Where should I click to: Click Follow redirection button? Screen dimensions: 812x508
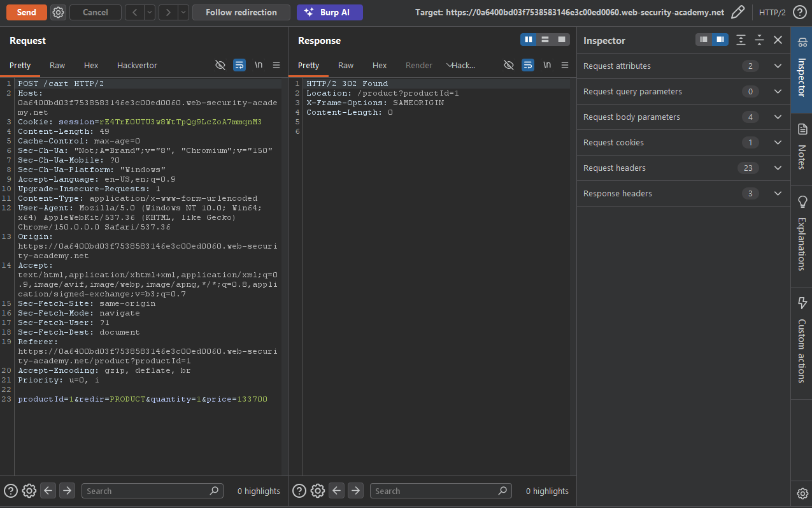click(241, 12)
